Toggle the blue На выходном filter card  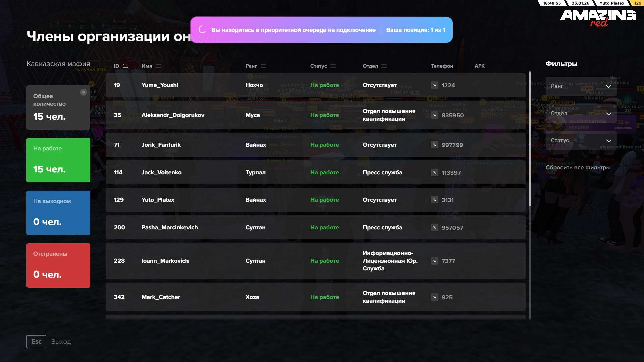58,213
